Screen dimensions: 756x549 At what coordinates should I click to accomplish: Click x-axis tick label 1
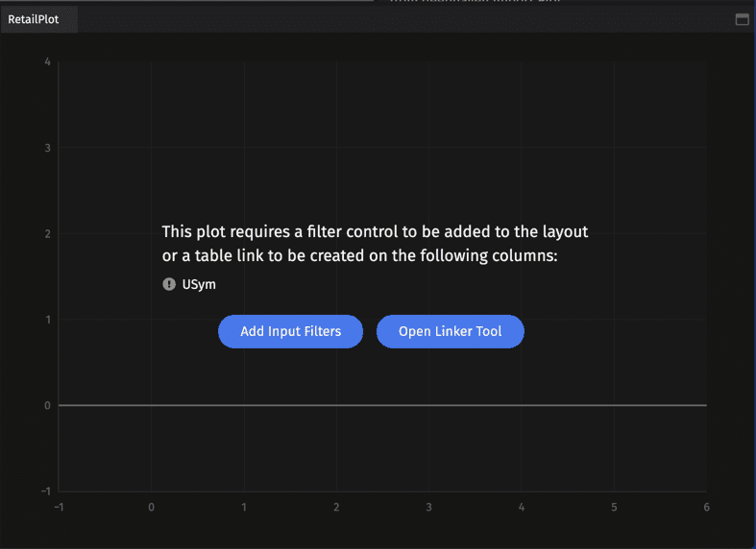click(x=244, y=507)
